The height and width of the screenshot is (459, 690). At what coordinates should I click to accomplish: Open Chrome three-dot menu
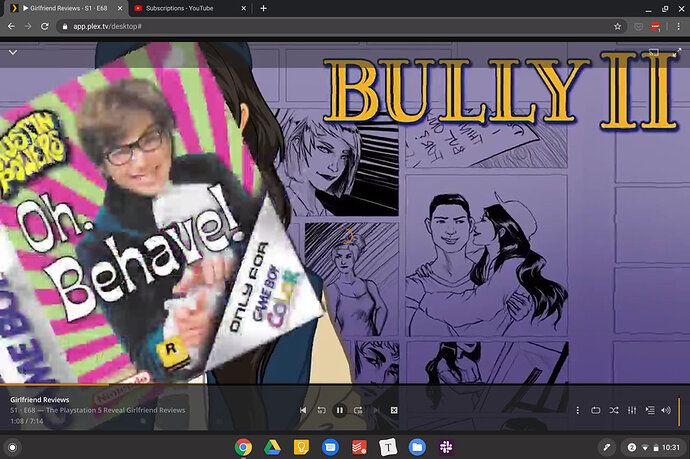(679, 26)
